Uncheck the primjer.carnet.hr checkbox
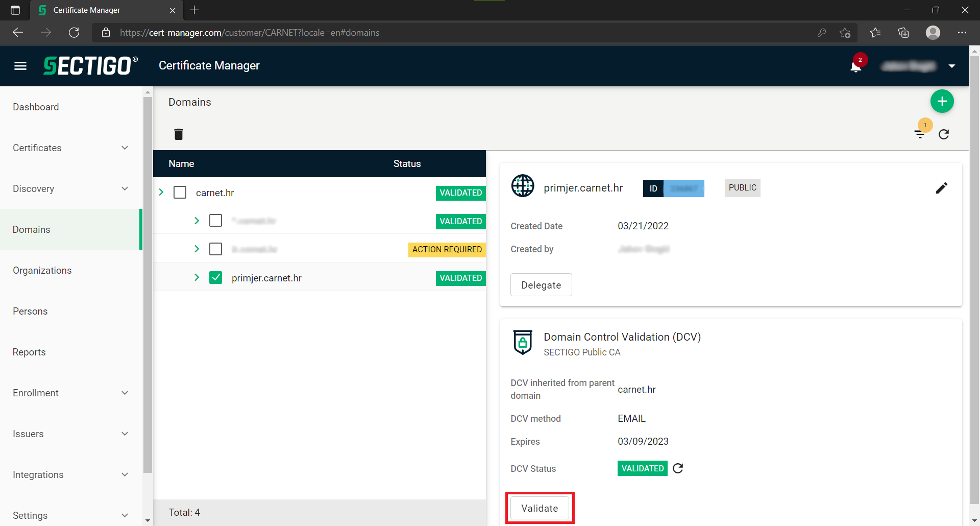Image resolution: width=980 pixels, height=526 pixels. pos(215,278)
